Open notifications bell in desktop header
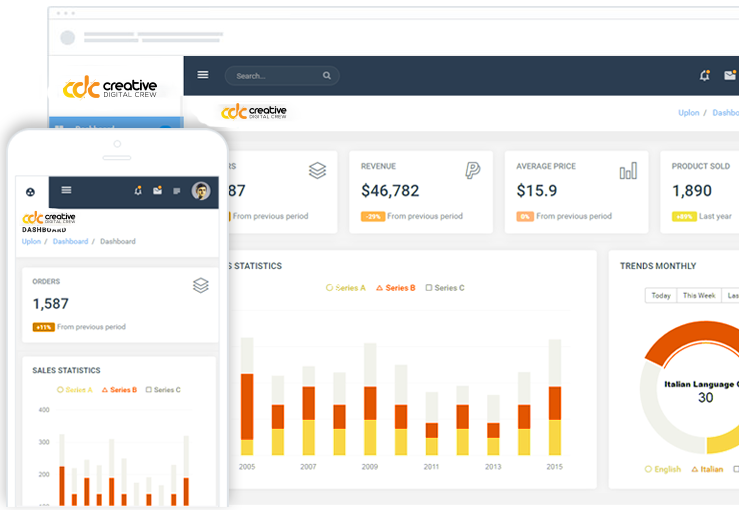The width and height of the screenshot is (747, 510). click(x=705, y=75)
